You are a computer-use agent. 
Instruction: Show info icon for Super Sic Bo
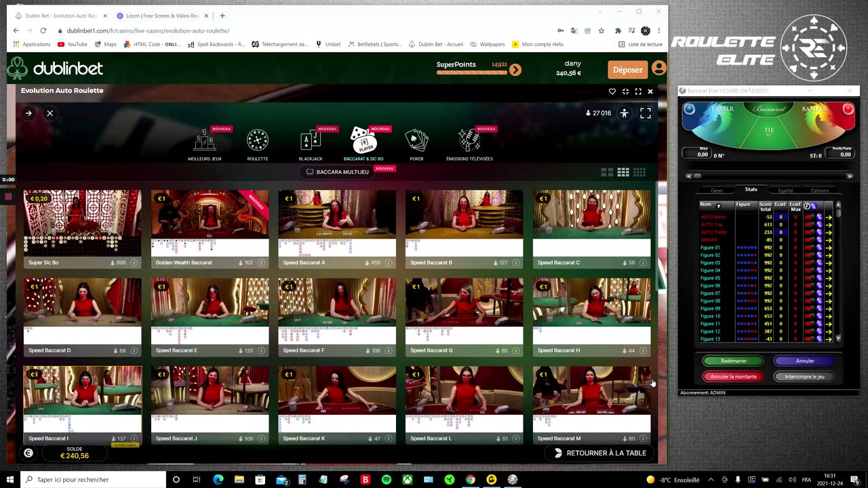134,263
